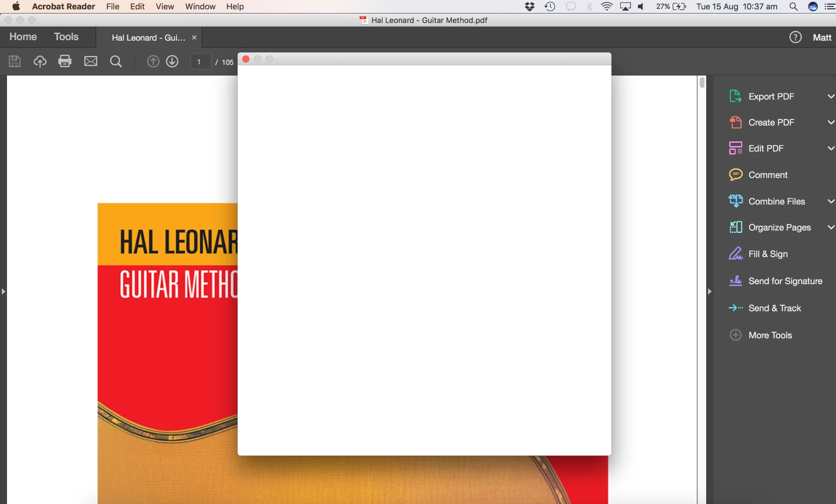Expand the Edit PDF chevron
836x504 pixels.
[830, 148]
